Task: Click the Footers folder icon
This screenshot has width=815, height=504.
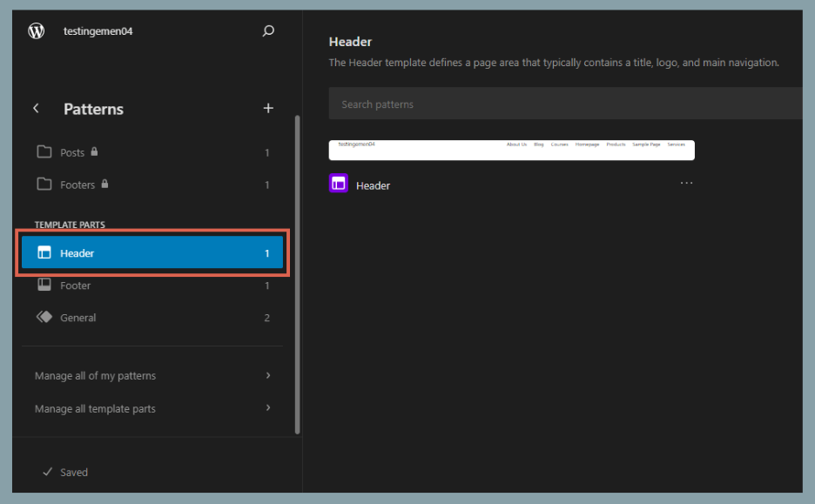Action: click(x=45, y=184)
